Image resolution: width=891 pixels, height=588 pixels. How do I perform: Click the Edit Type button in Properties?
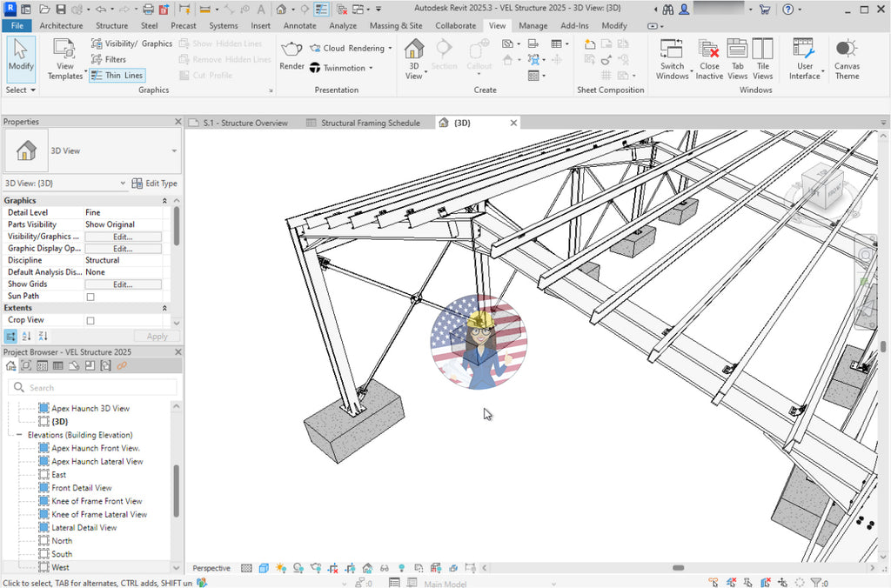pos(155,183)
